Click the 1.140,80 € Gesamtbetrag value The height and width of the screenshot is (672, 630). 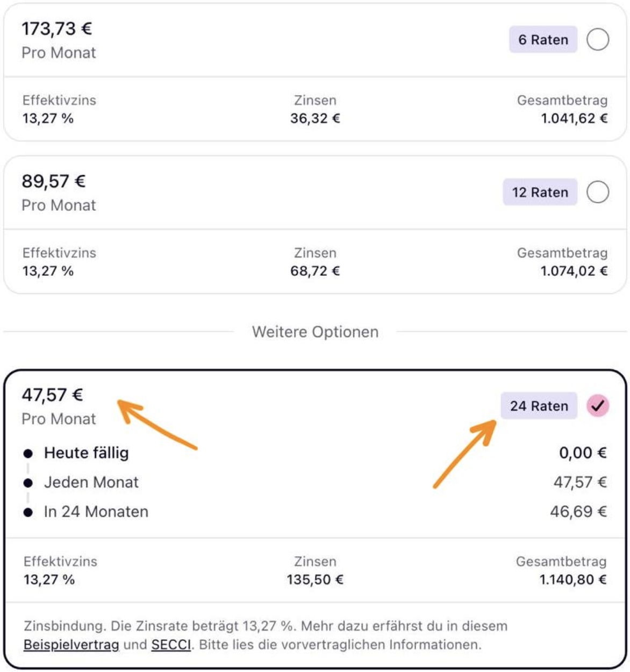click(573, 580)
